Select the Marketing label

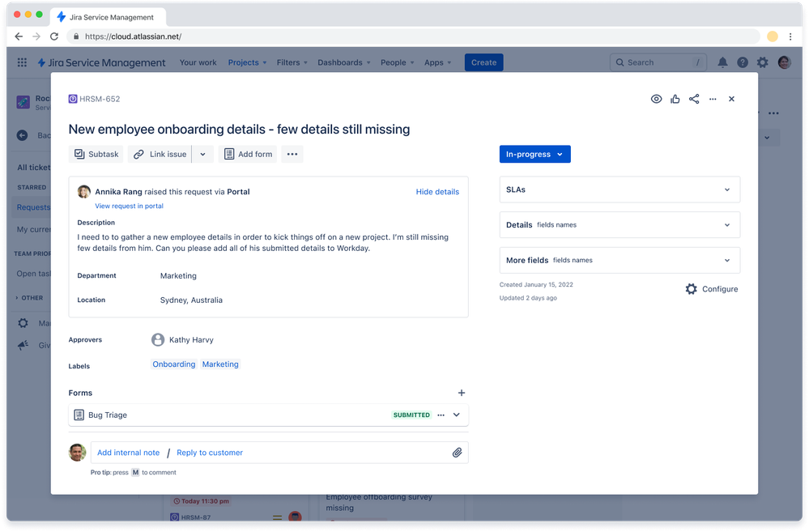pyautogui.click(x=220, y=364)
